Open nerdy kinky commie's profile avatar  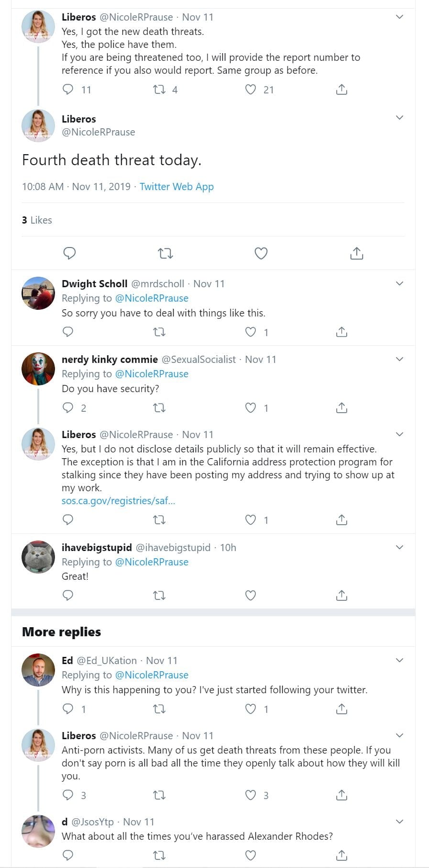click(x=38, y=369)
